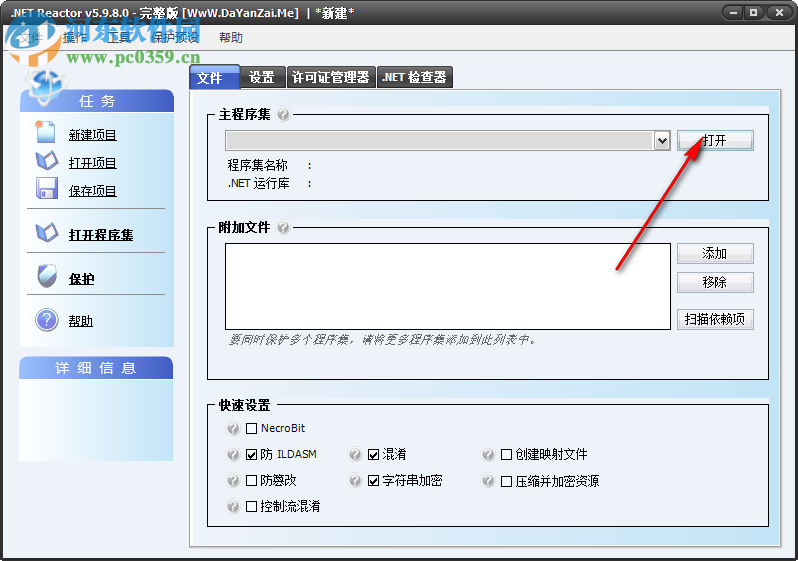Enable the 控制流混淆 checkbox
The width and height of the screenshot is (798, 561).
coord(251,507)
